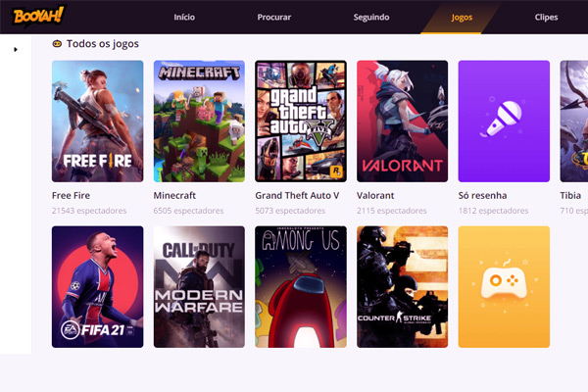
Task: Open the Clipes tab
Action: tap(546, 18)
